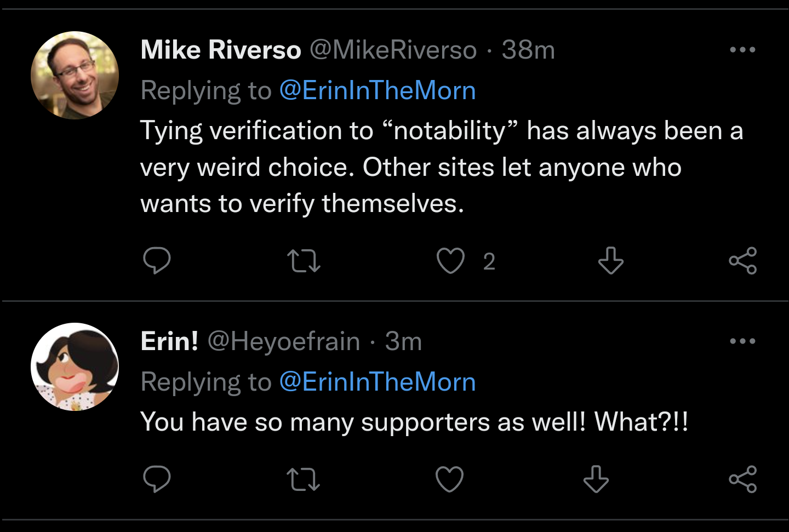The height and width of the screenshot is (532, 789).
Task: Retweet Erin!'s supporters tweet
Action: [304, 479]
